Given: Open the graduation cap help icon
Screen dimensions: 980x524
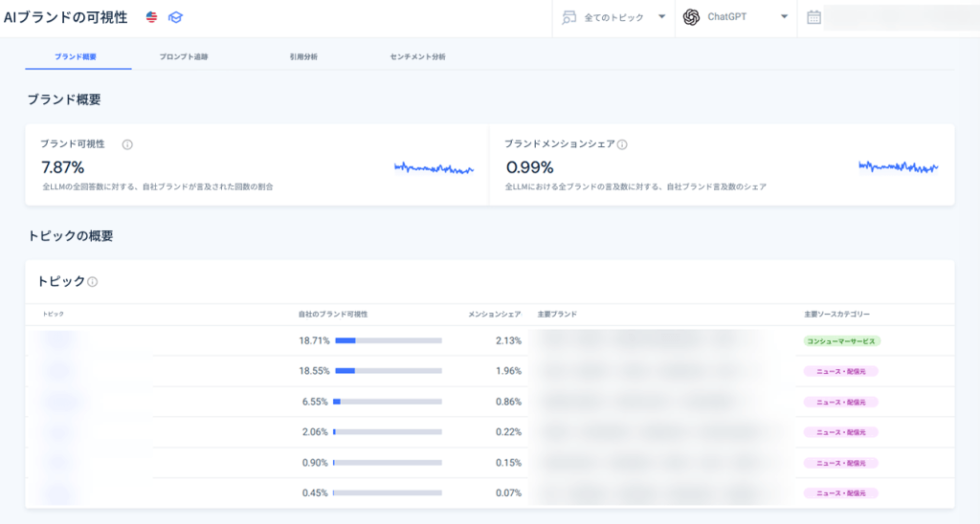Looking at the screenshot, I should 176,17.
